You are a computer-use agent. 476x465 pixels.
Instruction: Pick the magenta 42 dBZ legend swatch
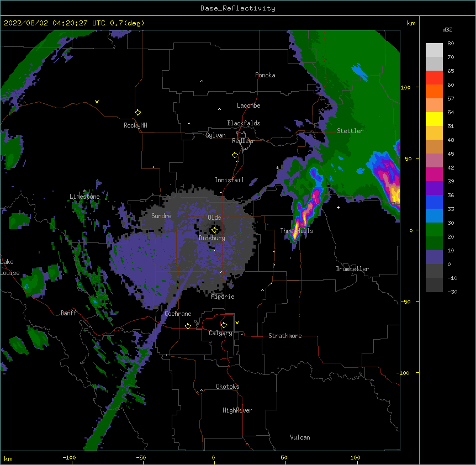click(434, 174)
